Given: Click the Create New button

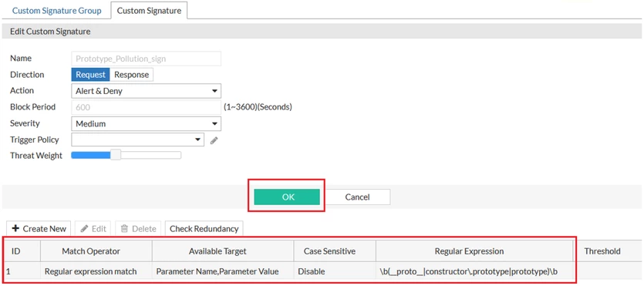Looking at the screenshot, I should pos(39,228).
